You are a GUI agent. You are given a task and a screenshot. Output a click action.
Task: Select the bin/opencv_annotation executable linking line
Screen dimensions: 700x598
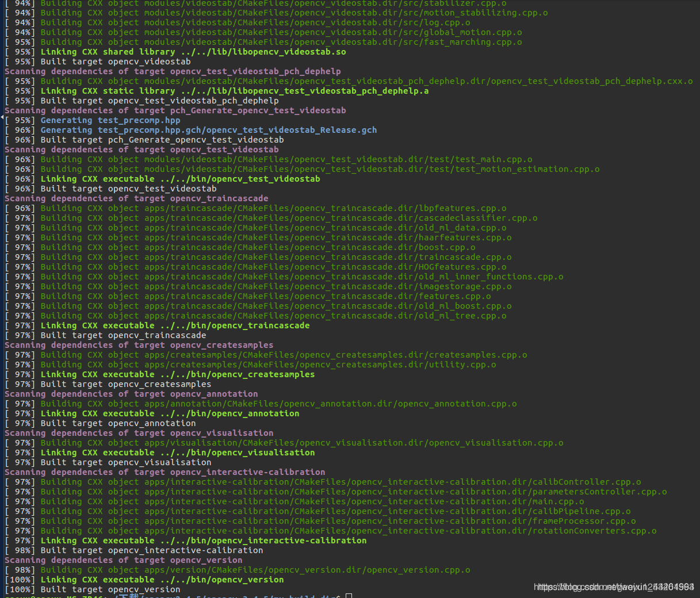(x=152, y=413)
